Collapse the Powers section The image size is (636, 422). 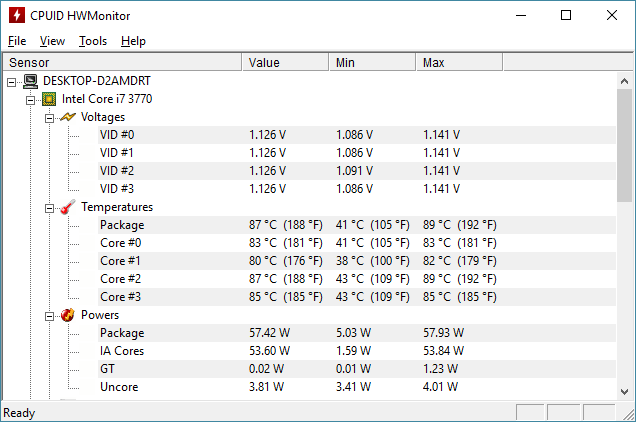49,316
